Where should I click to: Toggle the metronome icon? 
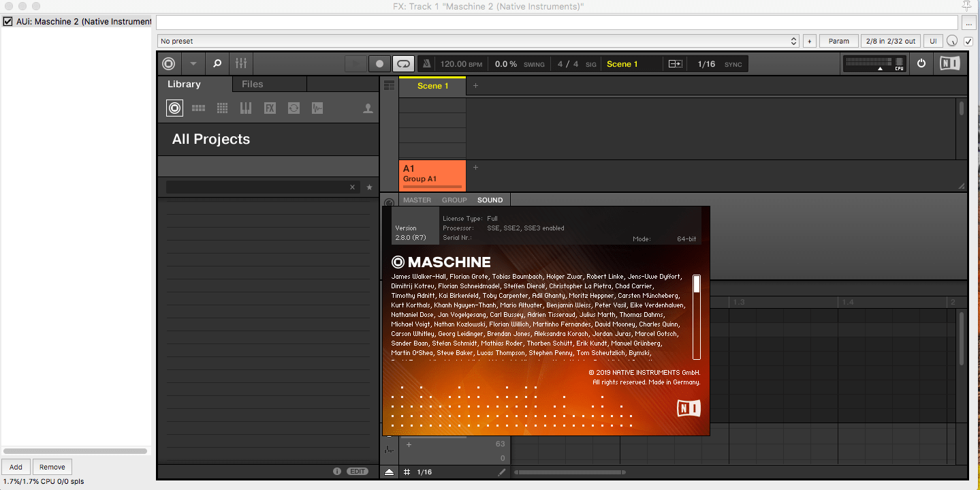427,64
